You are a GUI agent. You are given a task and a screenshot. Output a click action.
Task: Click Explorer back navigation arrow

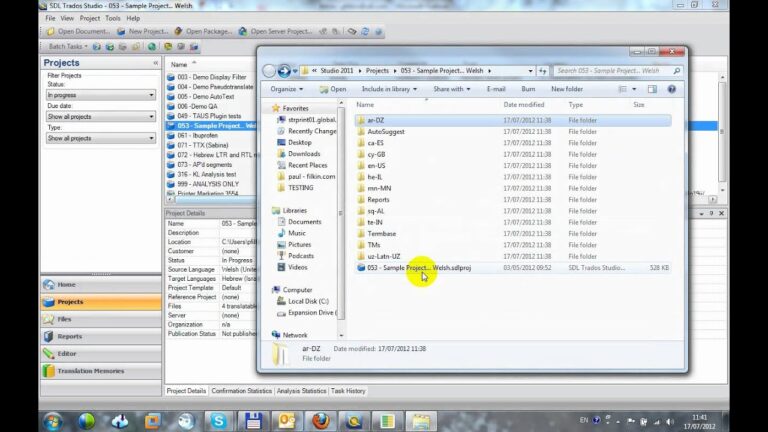point(269,71)
